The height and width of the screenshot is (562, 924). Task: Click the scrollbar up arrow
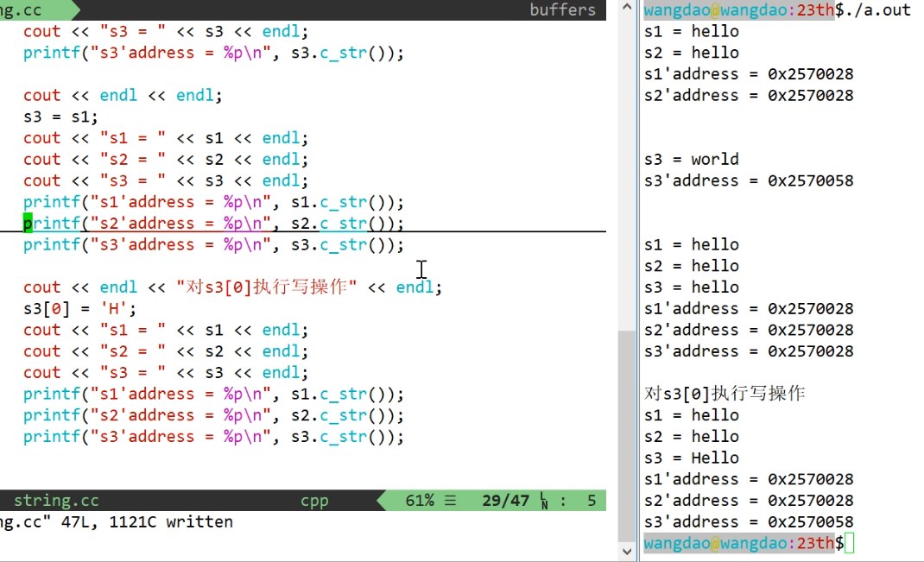(627, 7)
